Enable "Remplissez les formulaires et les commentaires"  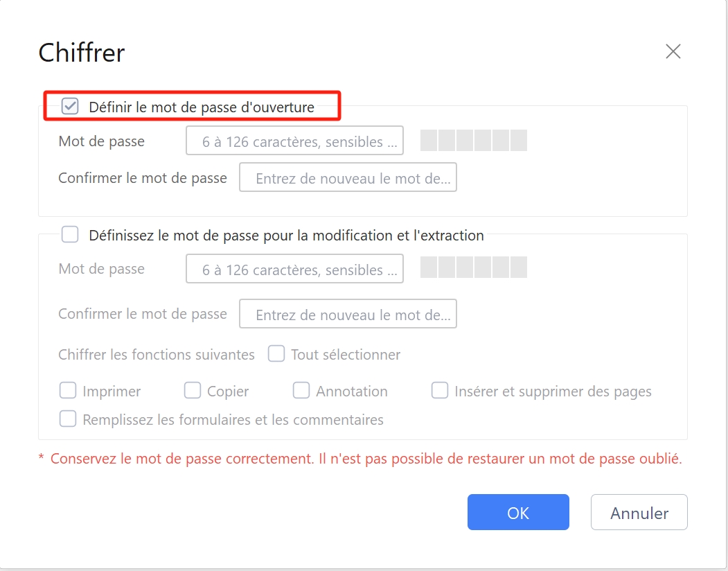coord(68,419)
